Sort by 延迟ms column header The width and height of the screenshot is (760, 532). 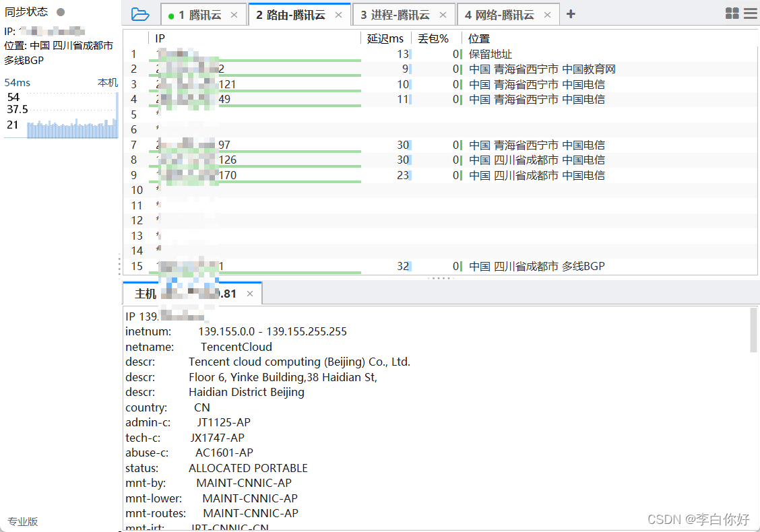386,38
